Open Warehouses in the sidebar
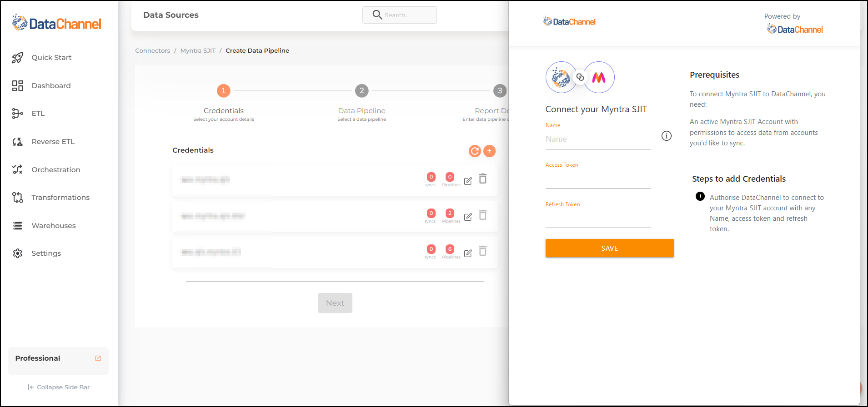The width and height of the screenshot is (868, 407). pyautogui.click(x=54, y=226)
